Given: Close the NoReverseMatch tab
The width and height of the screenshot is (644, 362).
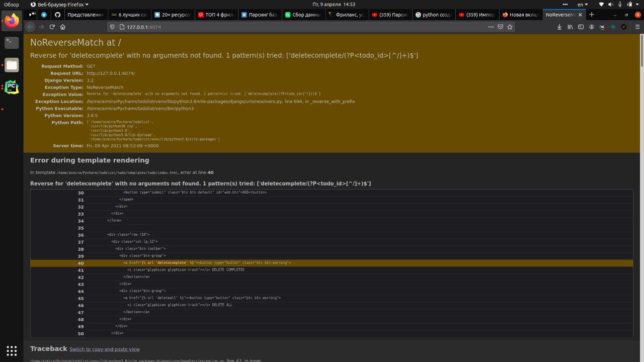Looking at the screenshot, I should (x=580, y=15).
